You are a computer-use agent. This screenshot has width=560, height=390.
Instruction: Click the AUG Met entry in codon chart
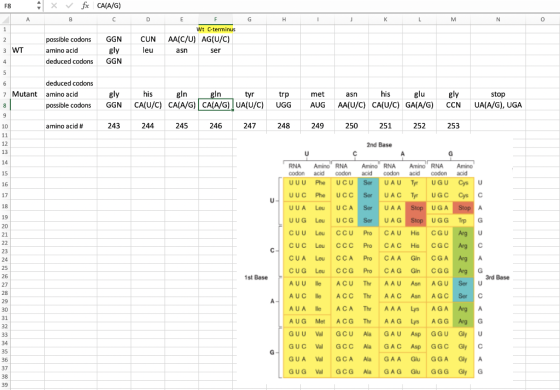(x=307, y=321)
